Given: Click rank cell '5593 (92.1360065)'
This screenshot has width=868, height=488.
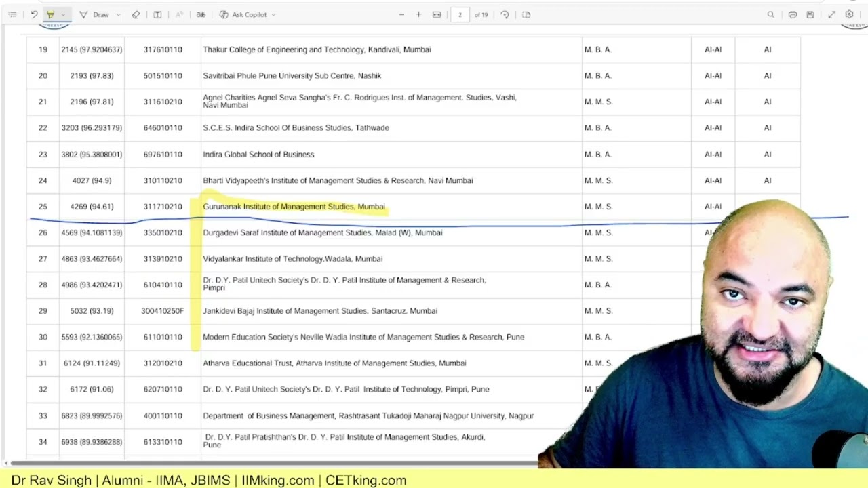Looking at the screenshot, I should pyautogui.click(x=92, y=337).
